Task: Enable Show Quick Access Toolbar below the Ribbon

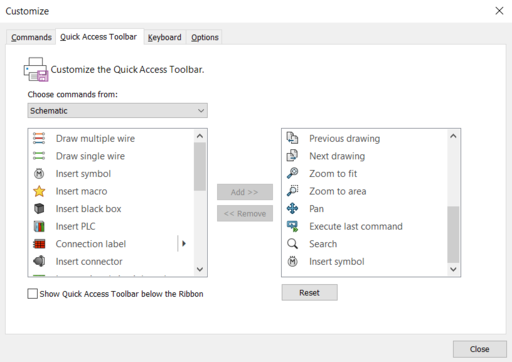Action: pyautogui.click(x=32, y=294)
